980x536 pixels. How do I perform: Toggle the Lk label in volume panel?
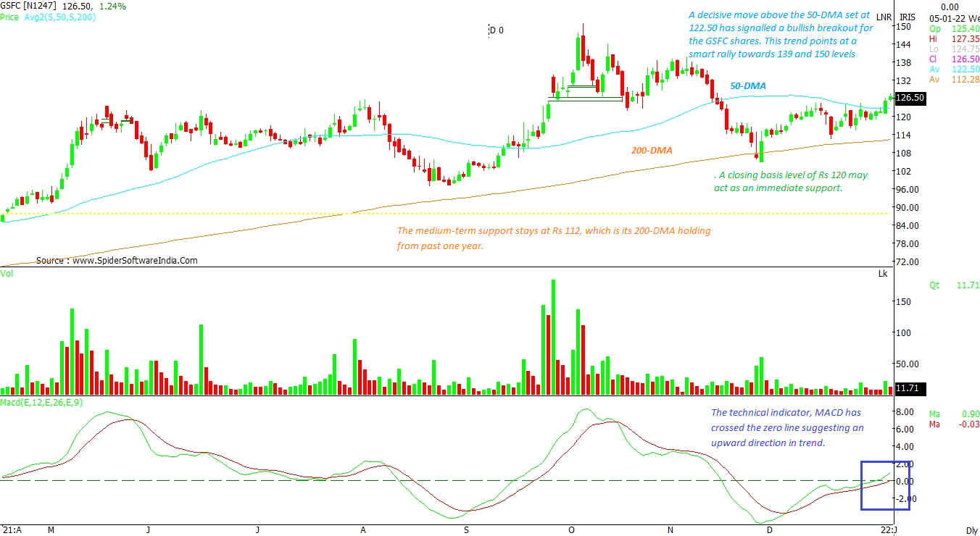(x=882, y=274)
